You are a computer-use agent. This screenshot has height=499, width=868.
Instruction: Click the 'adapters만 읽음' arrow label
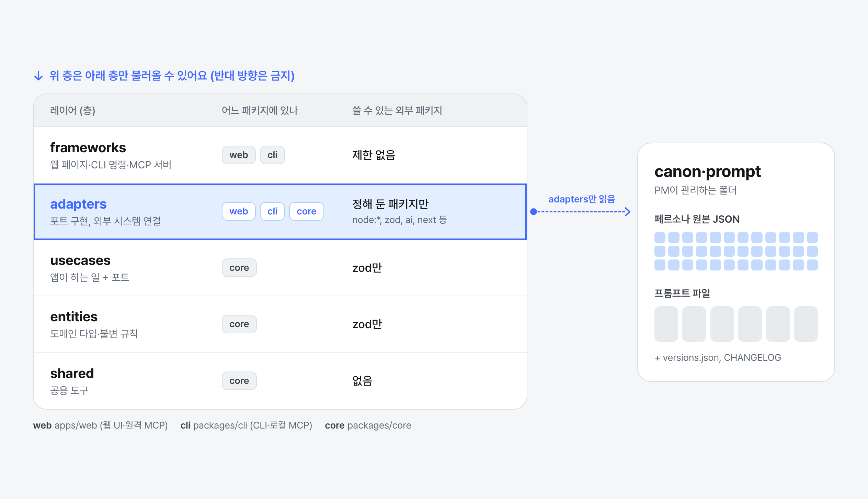pos(582,199)
